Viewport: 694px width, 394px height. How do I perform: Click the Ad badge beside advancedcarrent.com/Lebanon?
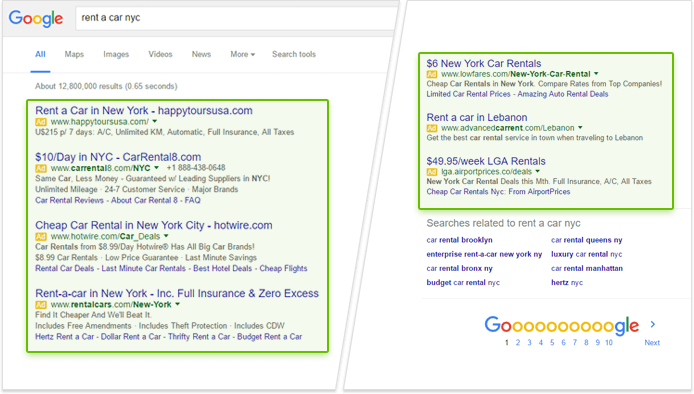(432, 128)
